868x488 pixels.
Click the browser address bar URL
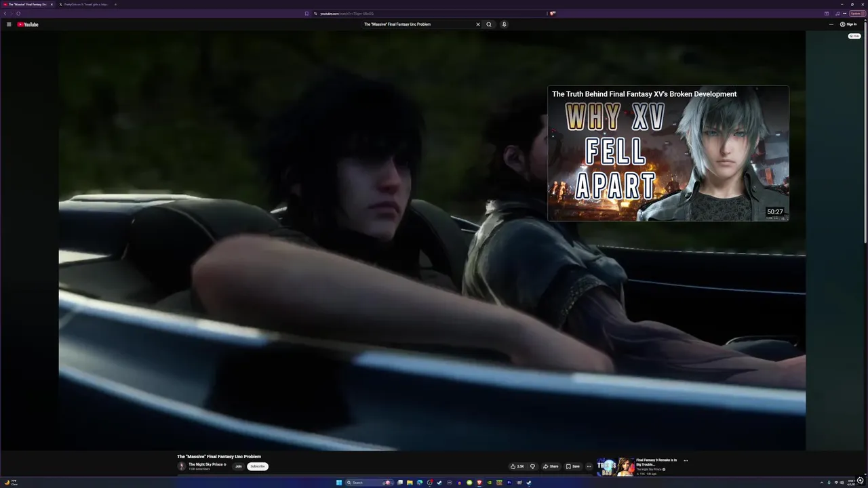point(347,14)
